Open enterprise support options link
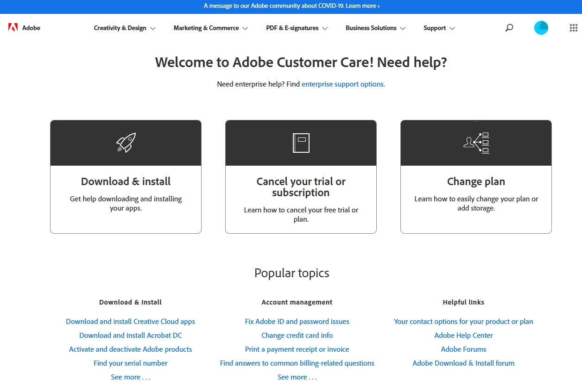The height and width of the screenshot is (392, 582). point(343,84)
